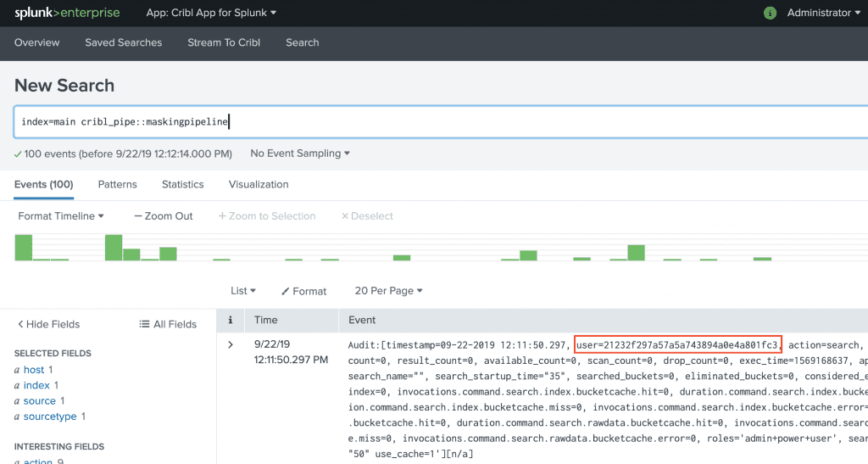Screen dimensions: 868x464
Task: Open the No Event Sampling dropdown
Action: pos(300,154)
